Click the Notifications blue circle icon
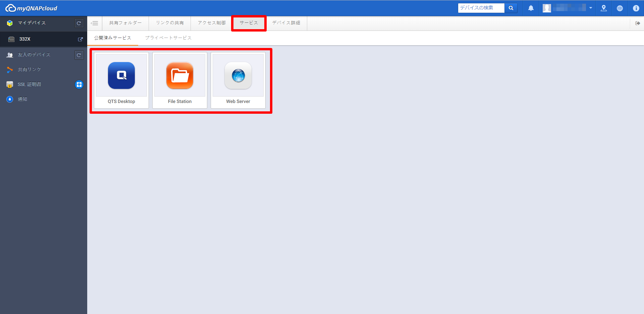Screen dimensions: 644x314 [10, 99]
